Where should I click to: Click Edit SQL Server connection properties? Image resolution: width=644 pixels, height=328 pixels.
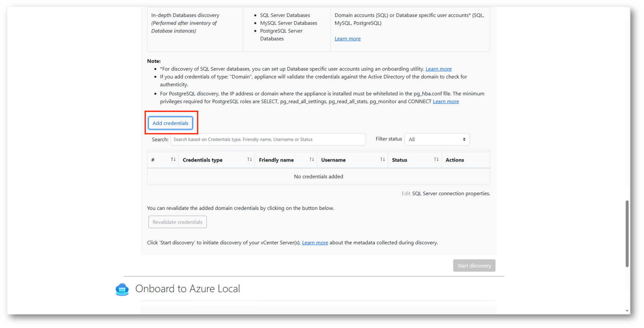(x=406, y=194)
